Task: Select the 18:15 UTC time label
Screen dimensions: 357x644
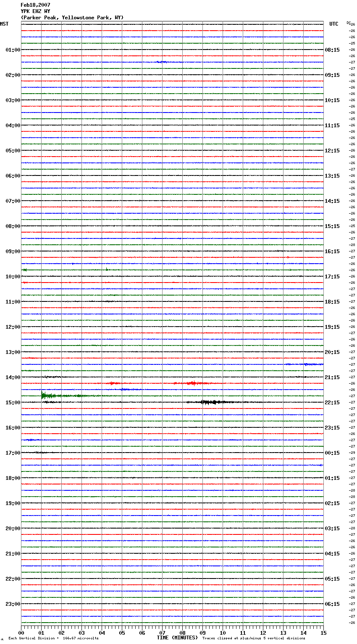Action: [x=332, y=302]
